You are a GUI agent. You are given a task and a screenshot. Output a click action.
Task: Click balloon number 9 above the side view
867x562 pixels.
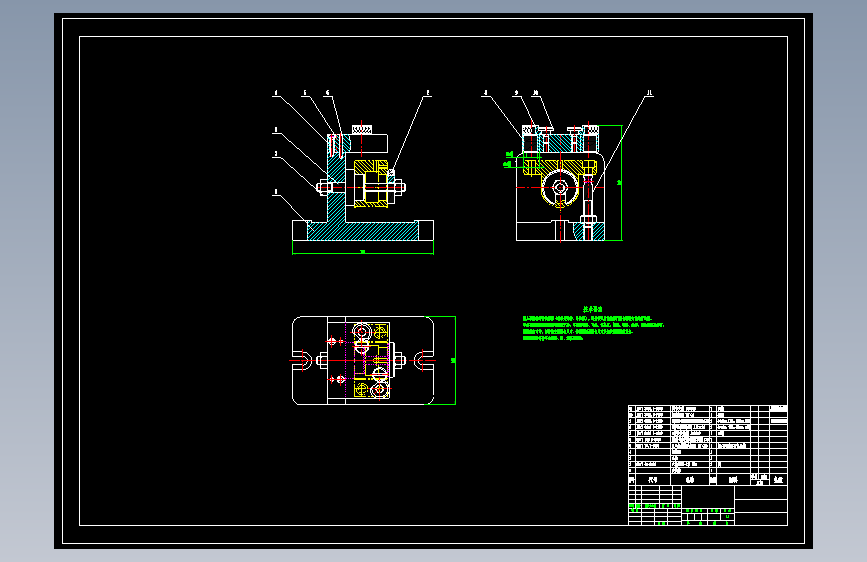coord(516,93)
